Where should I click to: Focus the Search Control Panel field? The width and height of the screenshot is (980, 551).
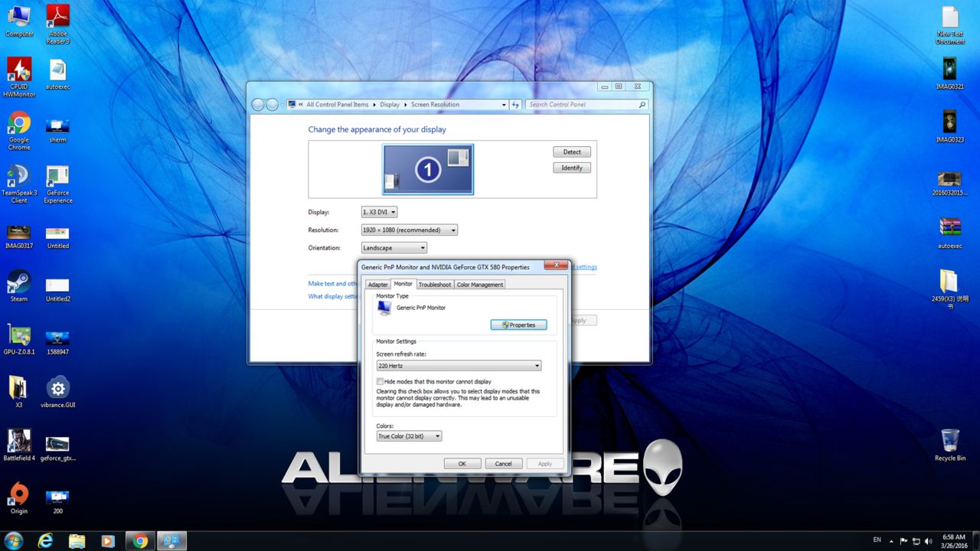coord(586,105)
